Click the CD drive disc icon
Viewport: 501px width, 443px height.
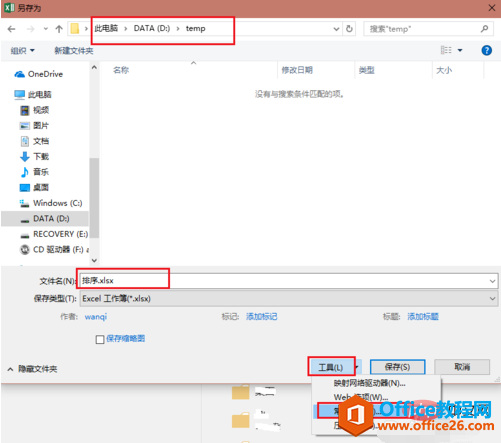pyautogui.click(x=25, y=249)
